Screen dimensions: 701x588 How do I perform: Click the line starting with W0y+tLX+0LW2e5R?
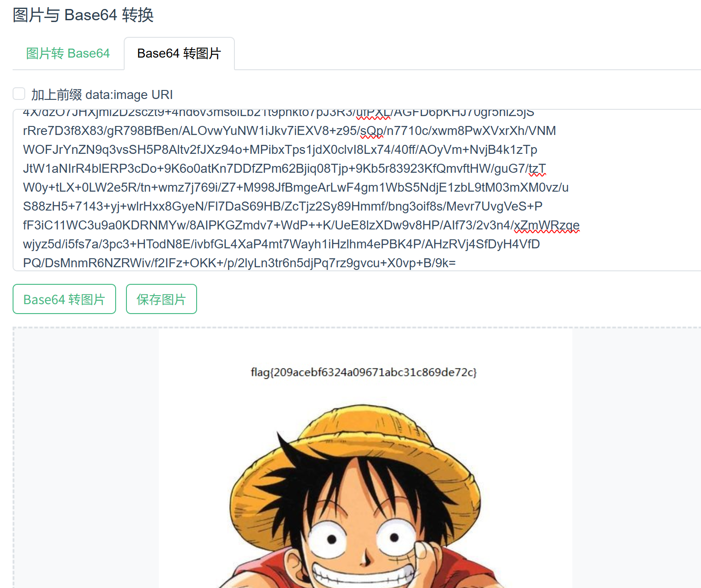pyautogui.click(x=296, y=187)
